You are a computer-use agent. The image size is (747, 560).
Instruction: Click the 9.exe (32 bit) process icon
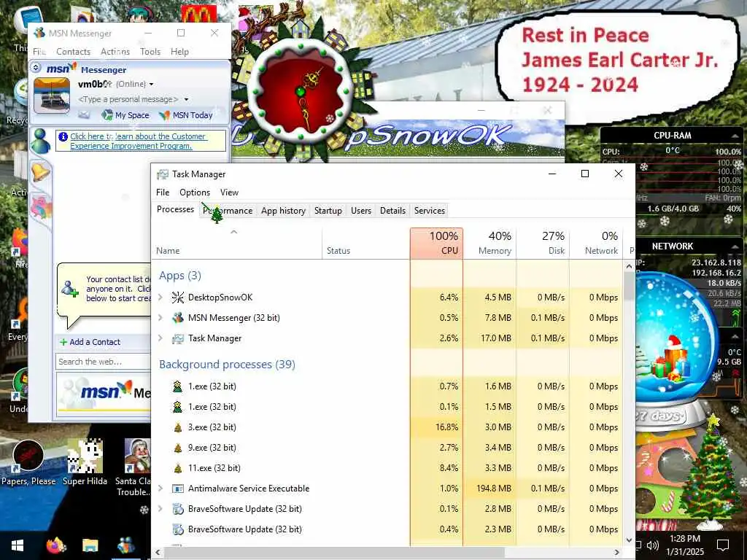[x=178, y=448]
